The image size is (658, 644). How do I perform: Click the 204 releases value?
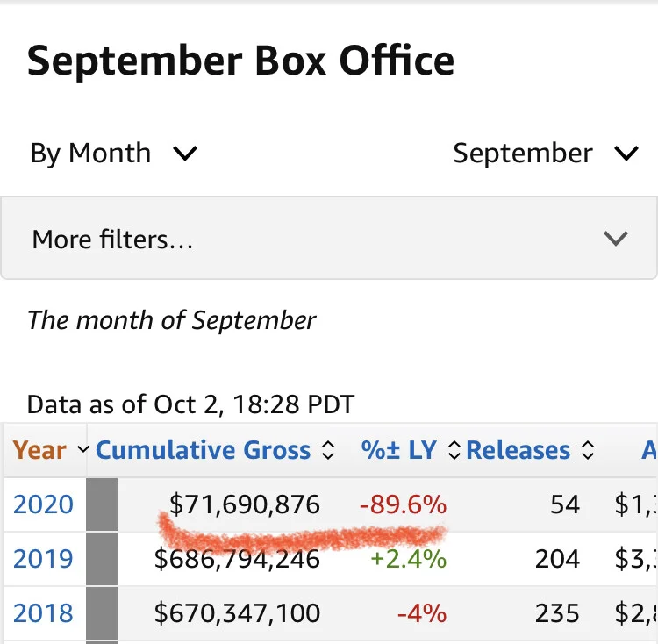pyautogui.click(x=557, y=558)
